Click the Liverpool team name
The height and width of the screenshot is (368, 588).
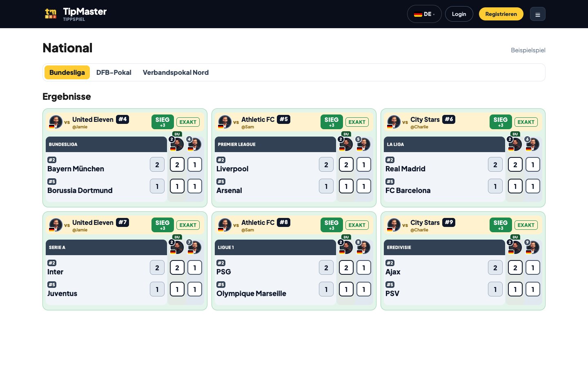point(232,169)
